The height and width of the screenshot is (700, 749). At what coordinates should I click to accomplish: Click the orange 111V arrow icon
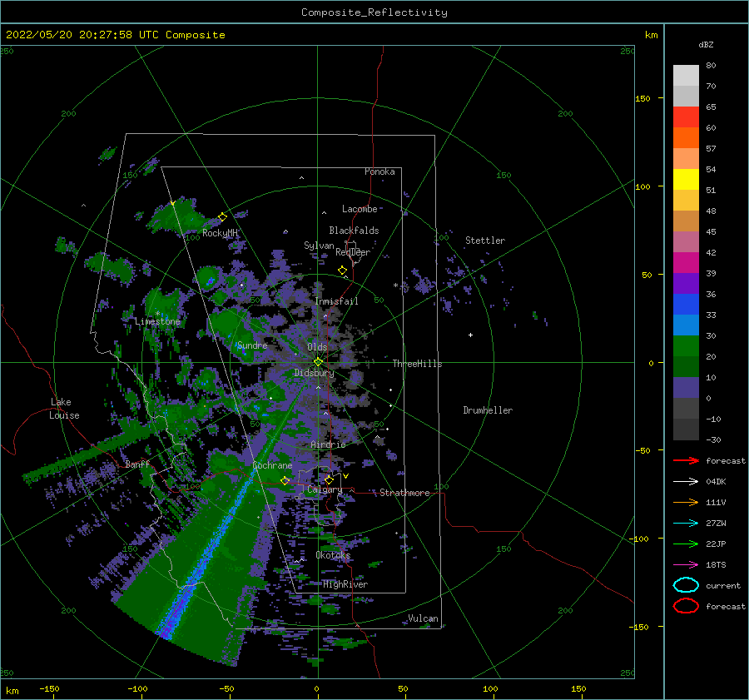(x=686, y=502)
